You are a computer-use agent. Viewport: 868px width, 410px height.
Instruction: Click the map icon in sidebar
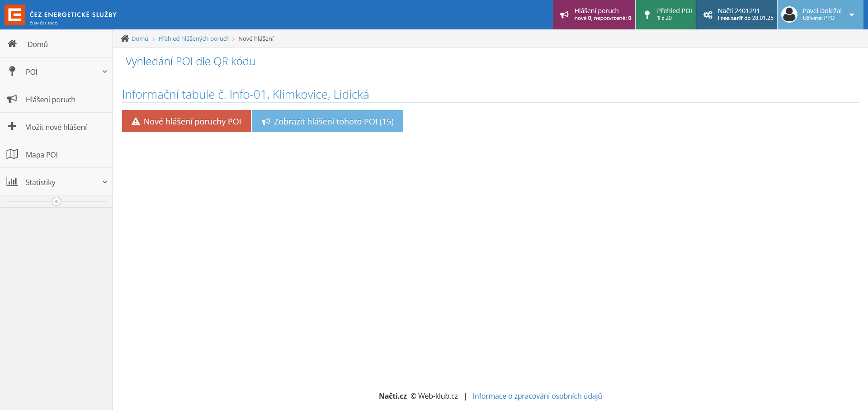pos(12,154)
